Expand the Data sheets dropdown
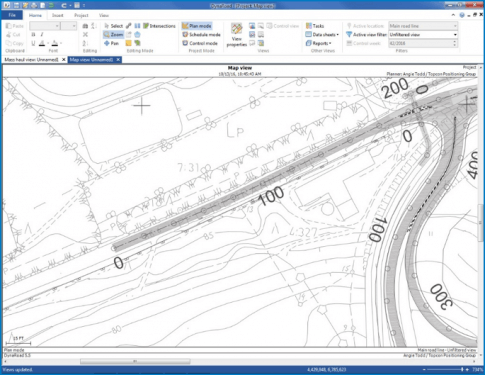This screenshot has width=485, height=375. 322,35
